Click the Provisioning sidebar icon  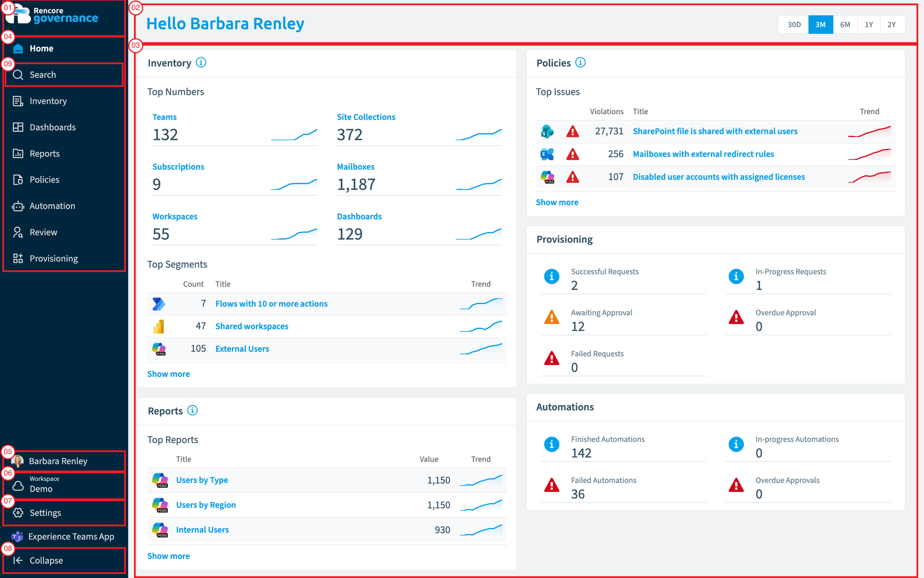point(18,258)
